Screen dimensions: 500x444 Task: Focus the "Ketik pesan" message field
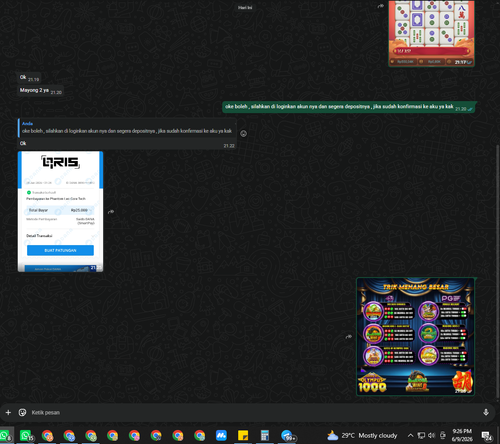253,413
